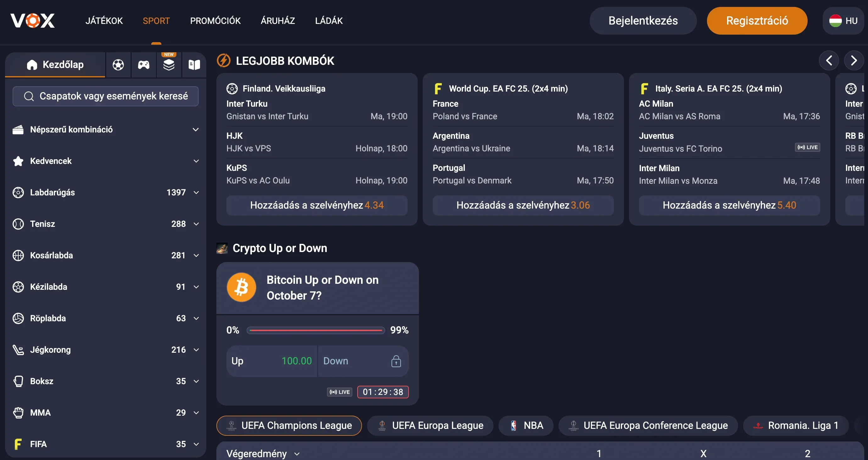Click the Jégkorong skate icon
The height and width of the screenshot is (460, 868).
click(18, 350)
